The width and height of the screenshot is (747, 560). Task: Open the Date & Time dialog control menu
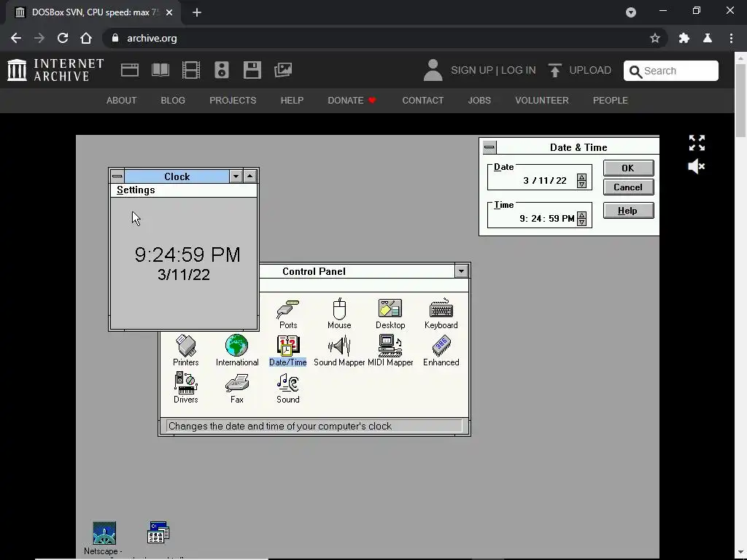(489, 147)
